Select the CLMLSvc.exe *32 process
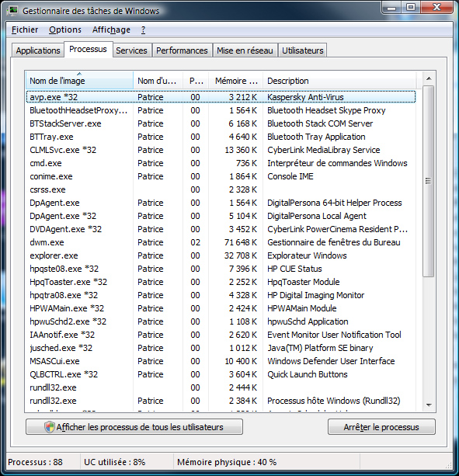The height and width of the screenshot is (476, 459). pyautogui.click(x=221, y=150)
